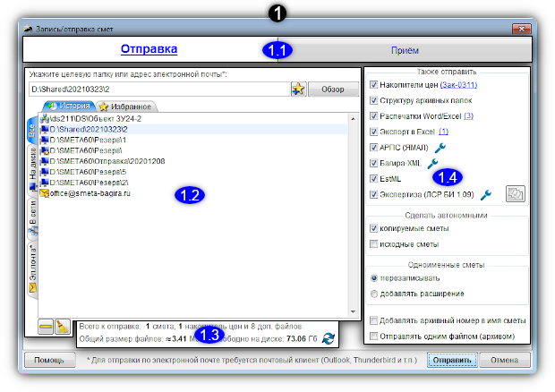Click the Обзор browse button
Viewport: 555px width, 392px height.
tap(333, 89)
